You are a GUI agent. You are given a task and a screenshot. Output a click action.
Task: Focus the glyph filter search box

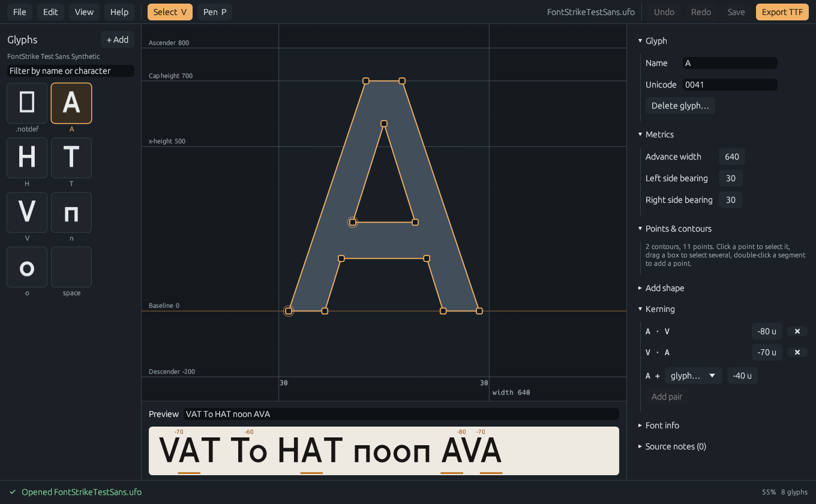point(71,71)
